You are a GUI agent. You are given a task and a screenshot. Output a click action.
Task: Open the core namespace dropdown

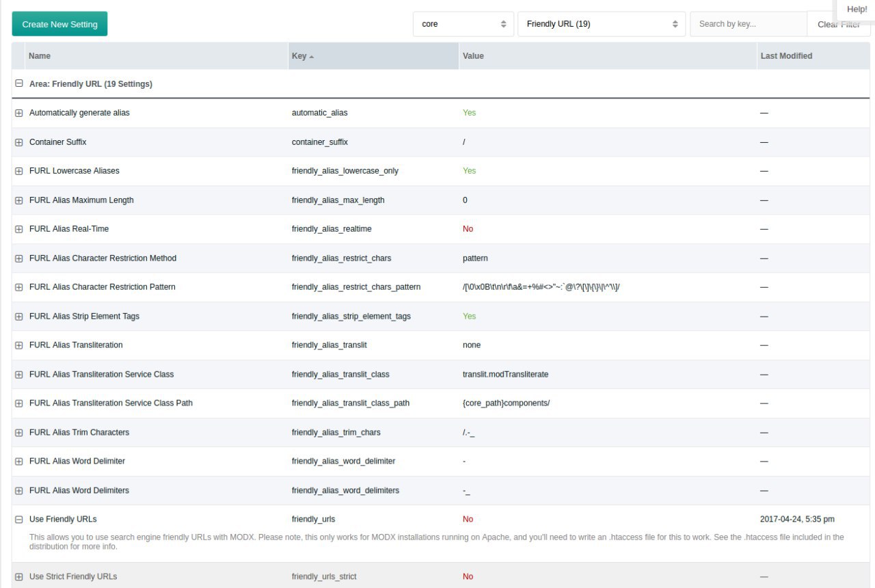tap(463, 24)
